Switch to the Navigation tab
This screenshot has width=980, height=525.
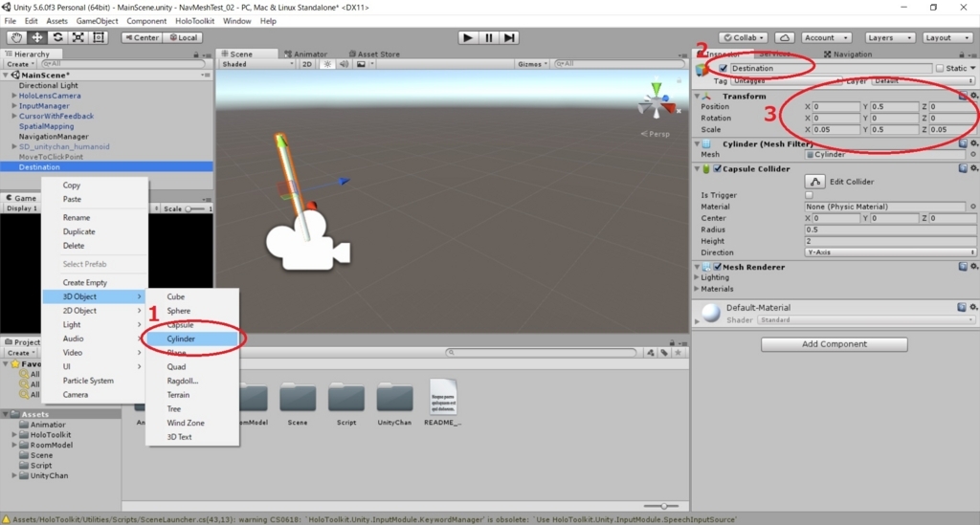(848, 54)
